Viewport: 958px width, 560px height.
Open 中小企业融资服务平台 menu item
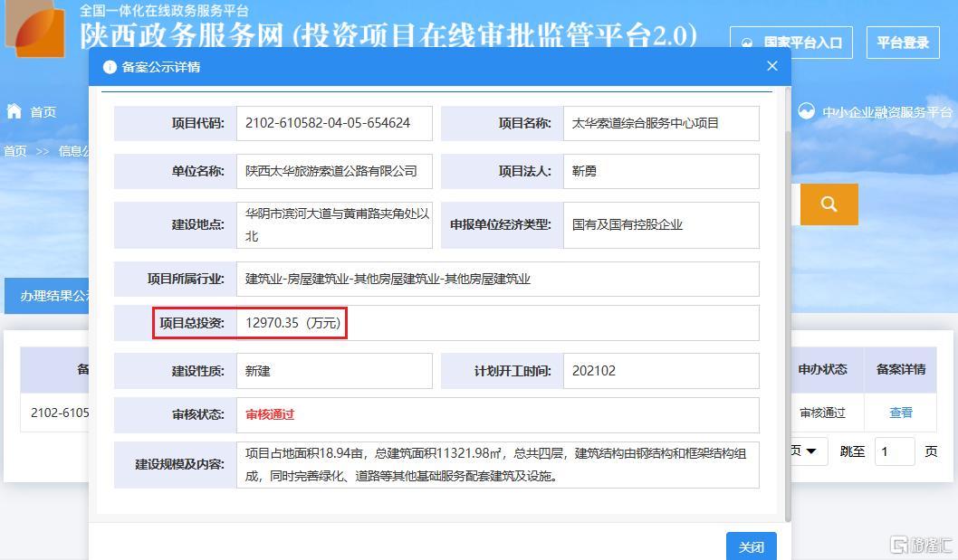[886, 112]
